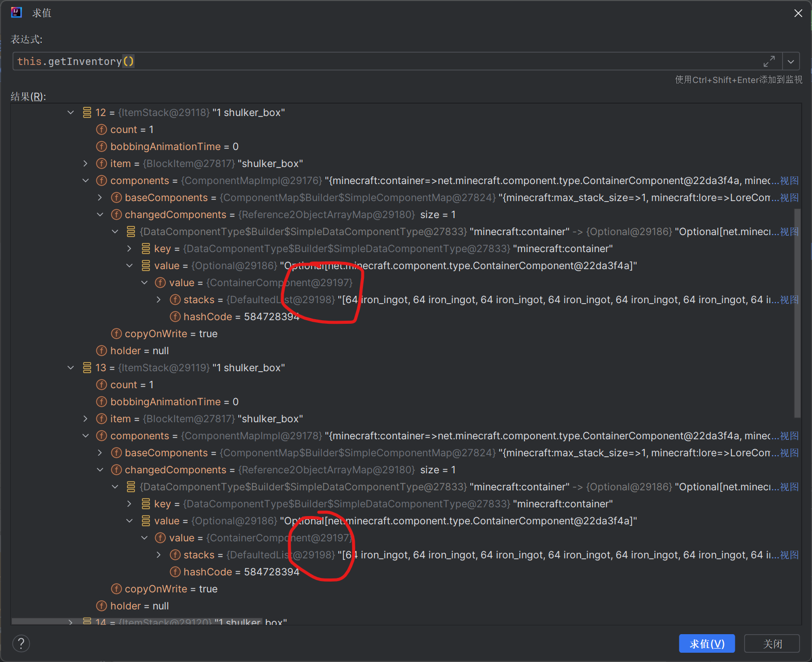Click the field icon beside hashCode in entry 13
Screen dimensions: 812x662
[175, 572]
